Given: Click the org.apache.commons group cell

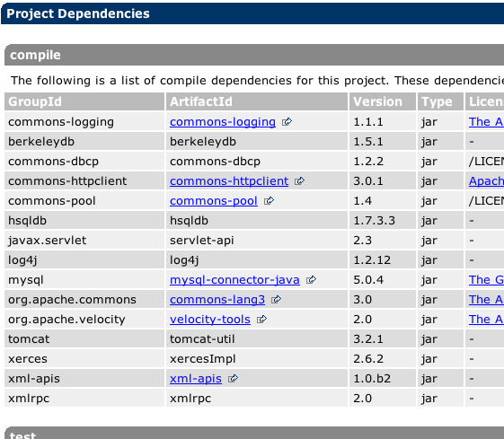Looking at the screenshot, I should (84, 300).
